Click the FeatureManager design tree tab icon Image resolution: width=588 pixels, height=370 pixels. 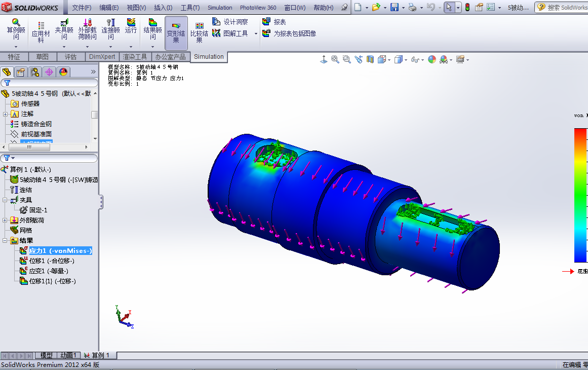click(x=7, y=71)
